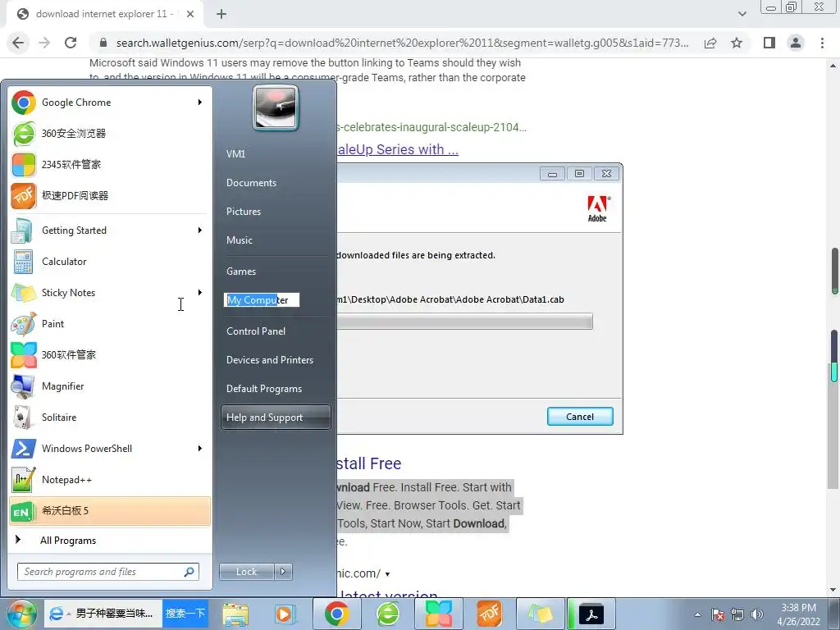Open Sticky Notes taskbar icon
The height and width of the screenshot is (630, 840).
point(541,614)
